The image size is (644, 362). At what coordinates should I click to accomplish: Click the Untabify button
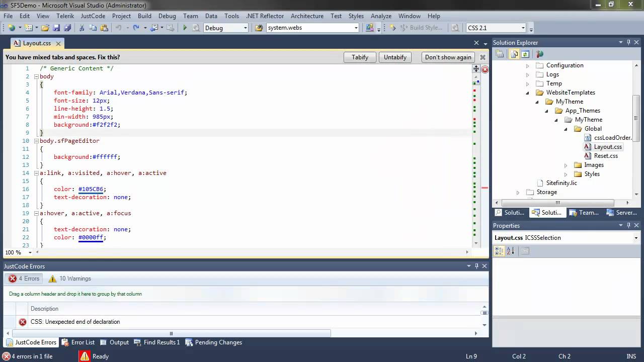(395, 57)
